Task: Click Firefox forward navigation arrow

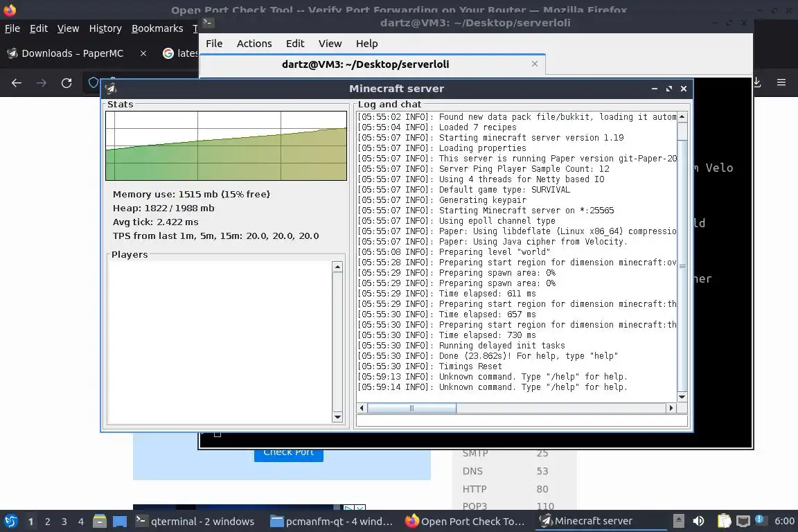Action: [42, 83]
